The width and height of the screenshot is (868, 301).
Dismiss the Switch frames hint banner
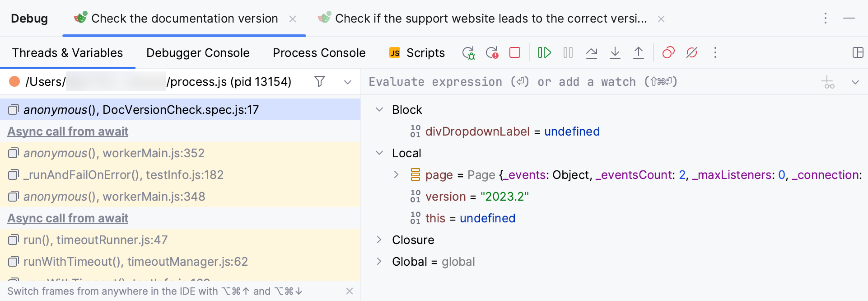click(349, 291)
